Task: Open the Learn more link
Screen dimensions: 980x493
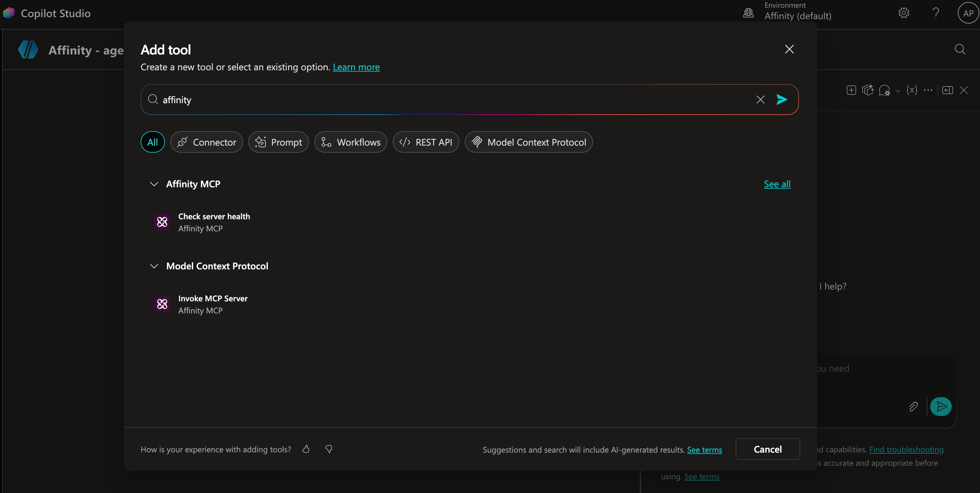Action: [356, 67]
